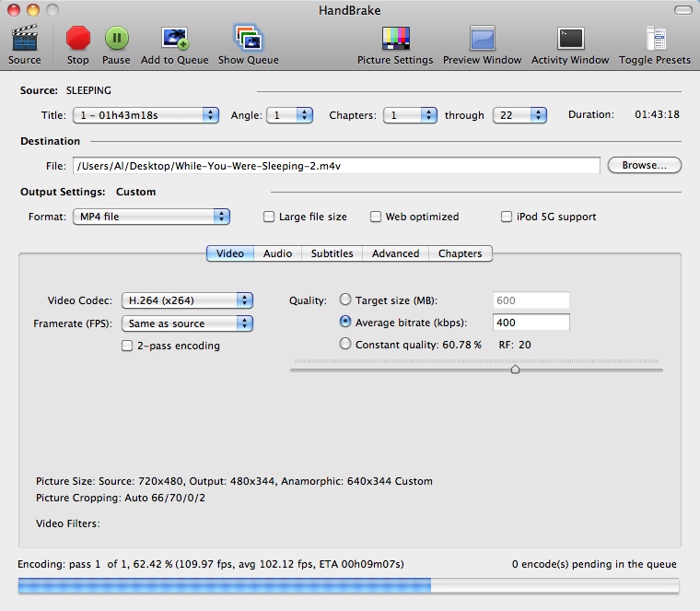Enable 2-pass encoding
Image resolution: width=700 pixels, height=611 pixels.
tap(127, 346)
